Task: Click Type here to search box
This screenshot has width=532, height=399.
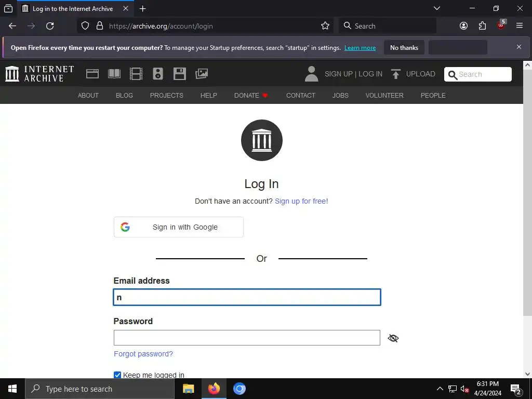Action: tap(99, 389)
